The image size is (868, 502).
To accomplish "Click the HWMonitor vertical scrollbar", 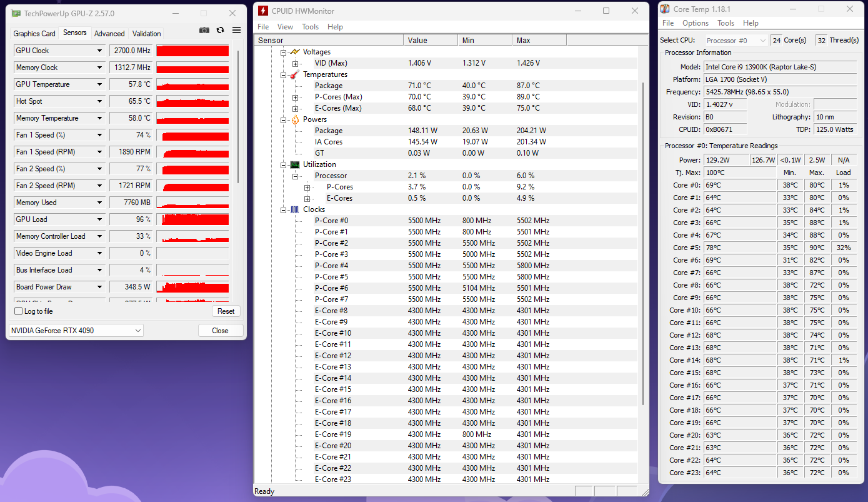I will click(643, 244).
